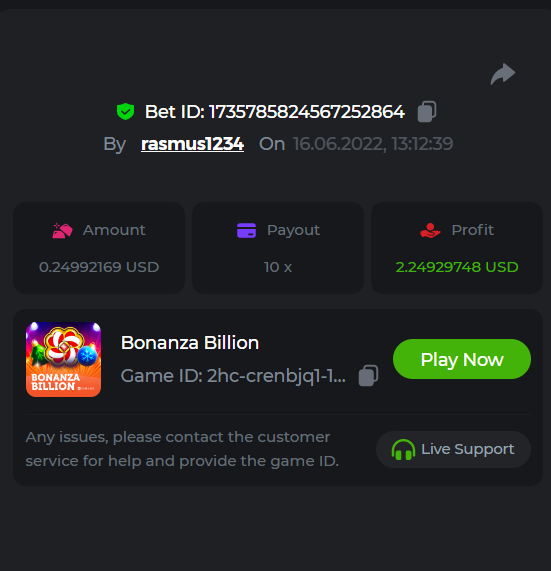The height and width of the screenshot is (571, 551).
Task: Open Live Support chat
Action: point(453,449)
